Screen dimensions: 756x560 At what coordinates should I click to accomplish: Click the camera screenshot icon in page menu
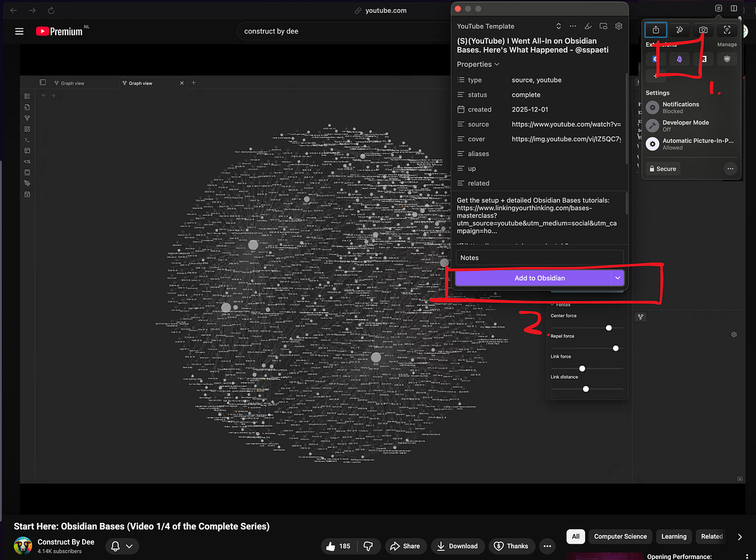(703, 29)
